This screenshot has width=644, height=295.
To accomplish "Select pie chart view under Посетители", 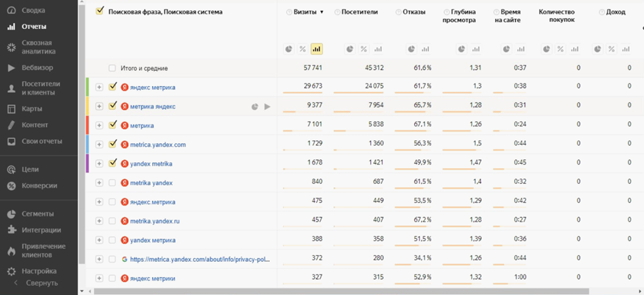I will [x=350, y=50].
